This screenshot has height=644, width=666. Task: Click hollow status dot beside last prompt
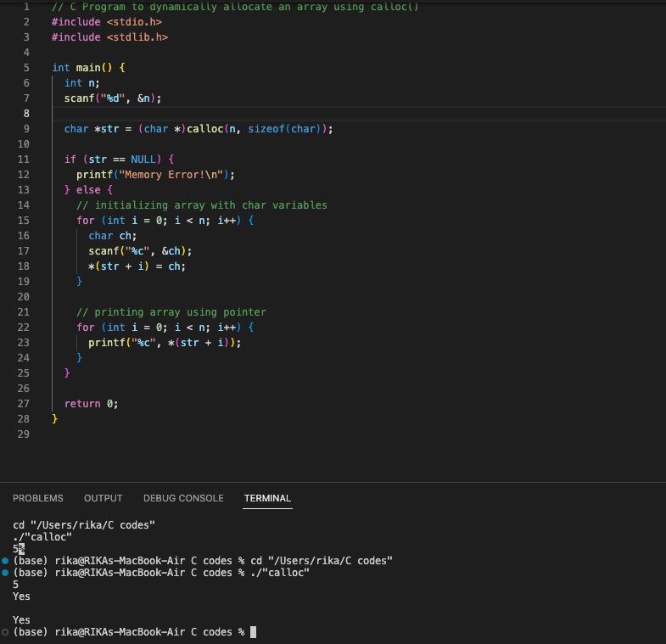[5, 632]
